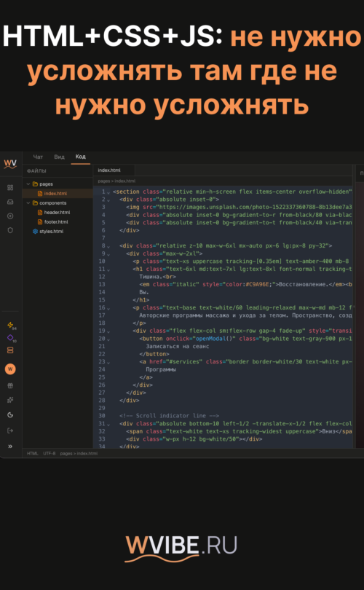Switch to the Чат tab
This screenshot has width=364, height=590.
(38, 157)
